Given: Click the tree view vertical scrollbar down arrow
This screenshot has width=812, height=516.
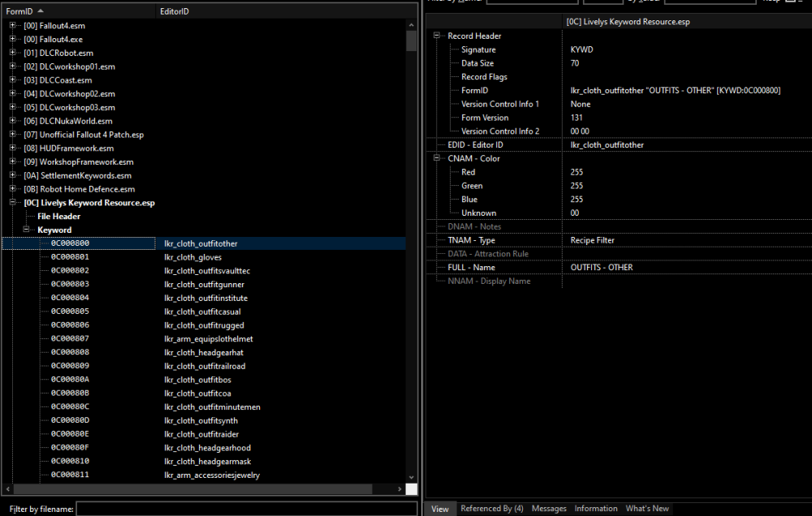Looking at the screenshot, I should click(411, 477).
